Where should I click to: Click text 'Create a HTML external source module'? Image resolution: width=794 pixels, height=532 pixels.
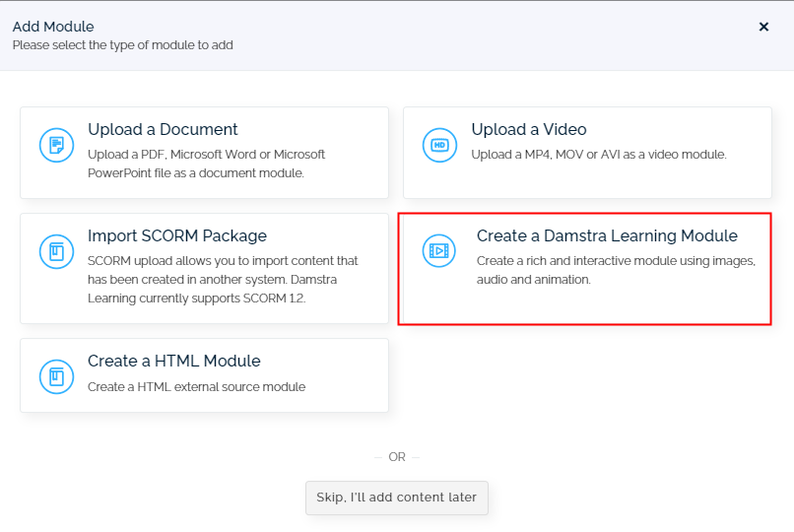[x=196, y=387]
